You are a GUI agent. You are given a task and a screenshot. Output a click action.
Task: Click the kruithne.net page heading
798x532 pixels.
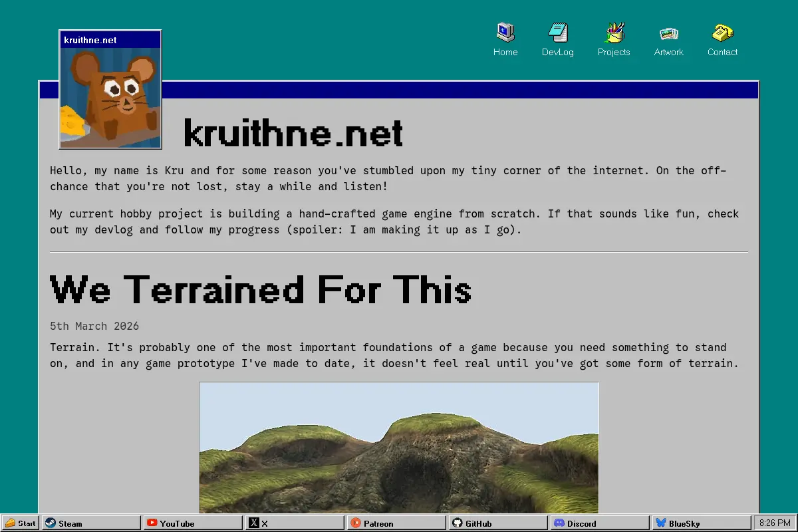(293, 133)
